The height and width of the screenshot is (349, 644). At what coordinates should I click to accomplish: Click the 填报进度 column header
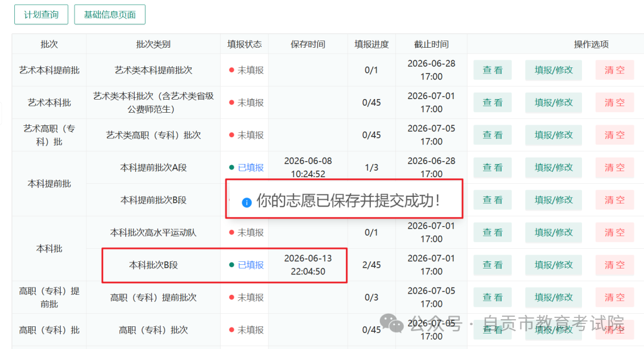pos(371,44)
